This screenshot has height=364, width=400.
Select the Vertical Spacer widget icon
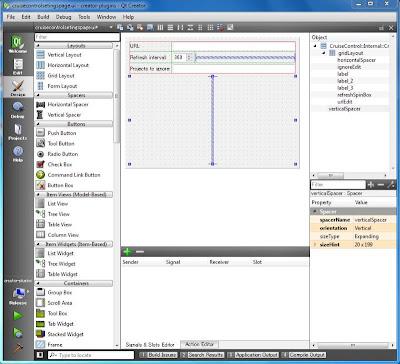40,115
